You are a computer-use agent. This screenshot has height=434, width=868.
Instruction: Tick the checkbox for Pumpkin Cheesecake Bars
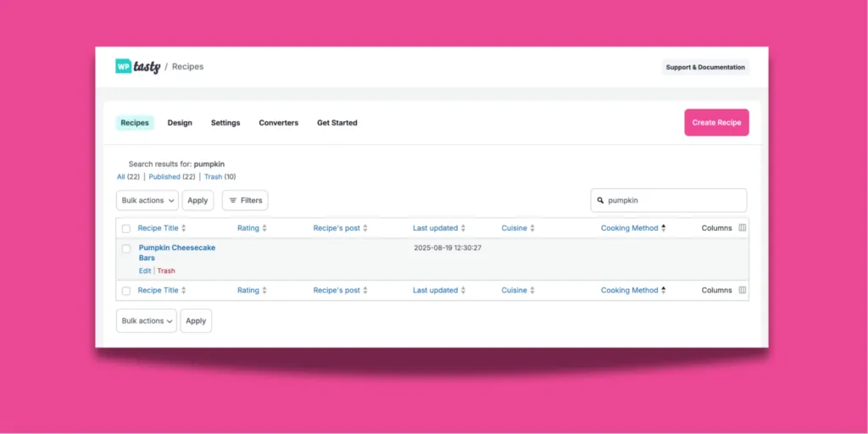pyautogui.click(x=126, y=248)
